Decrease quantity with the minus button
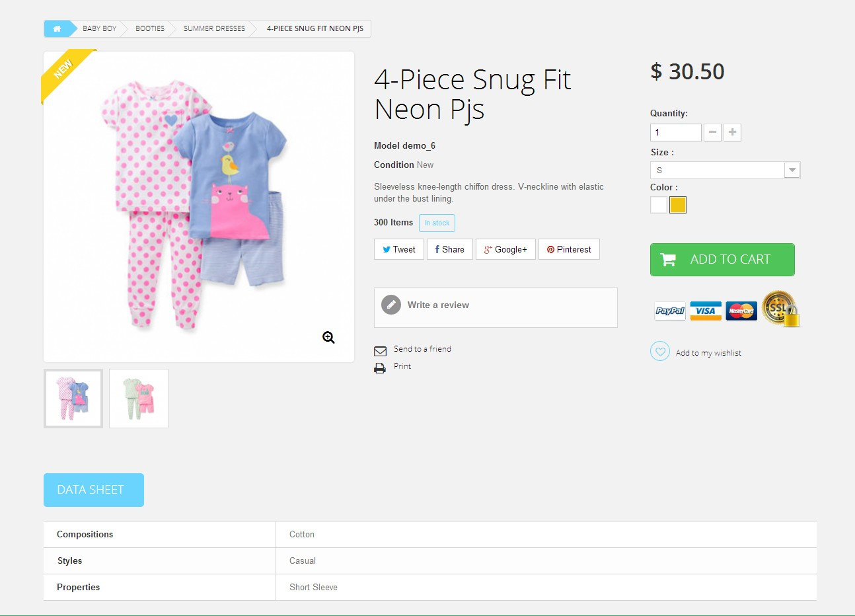The width and height of the screenshot is (855, 616). coord(712,132)
